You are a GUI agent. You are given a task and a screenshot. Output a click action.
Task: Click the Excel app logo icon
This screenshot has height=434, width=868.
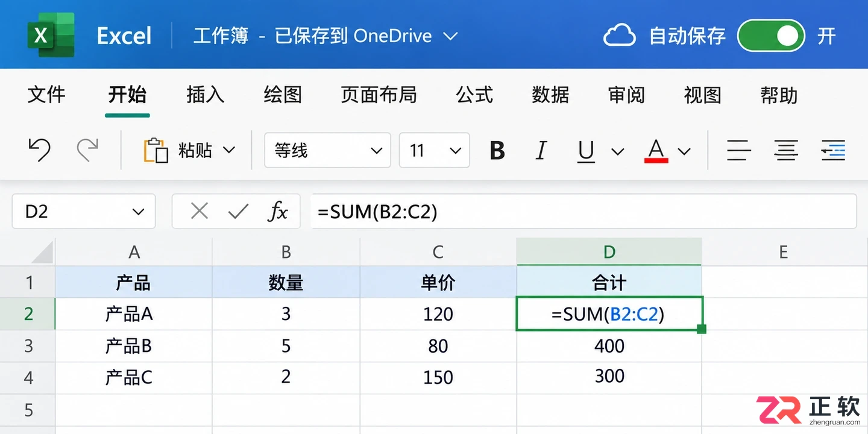51,35
